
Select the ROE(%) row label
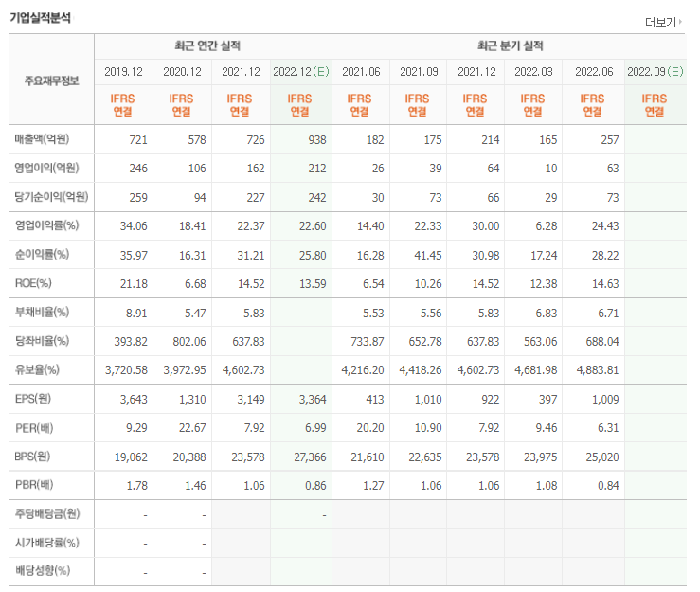click(x=33, y=283)
